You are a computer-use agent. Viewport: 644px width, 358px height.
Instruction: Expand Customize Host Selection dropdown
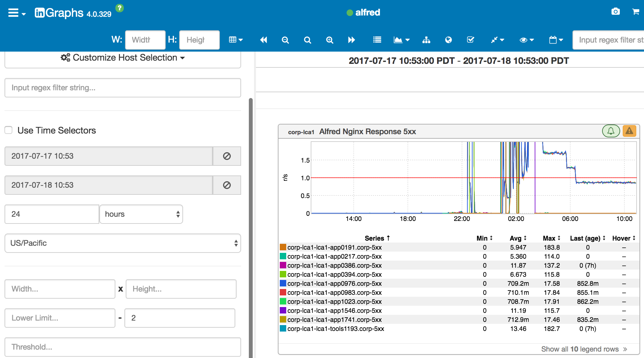point(122,58)
